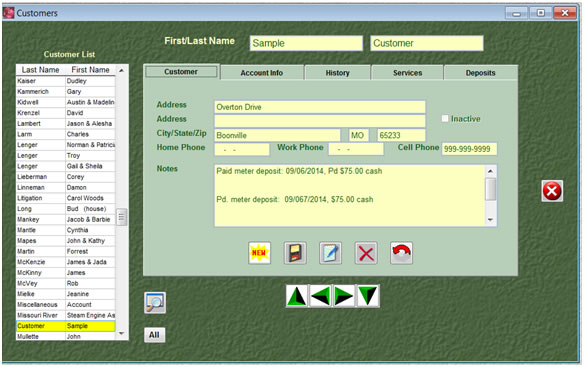Image resolution: width=584 pixels, height=367 pixels.
Task: Select the Lambert Jason & Alesha row
Action: 66,123
